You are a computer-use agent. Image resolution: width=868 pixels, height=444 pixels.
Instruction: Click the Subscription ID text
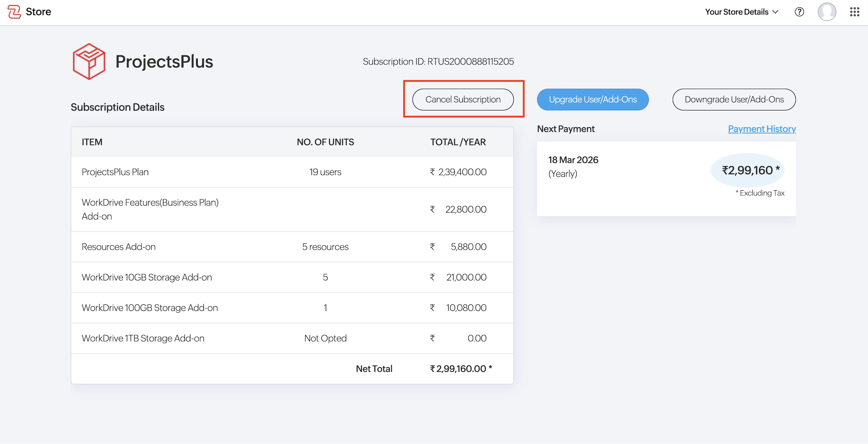pos(438,62)
